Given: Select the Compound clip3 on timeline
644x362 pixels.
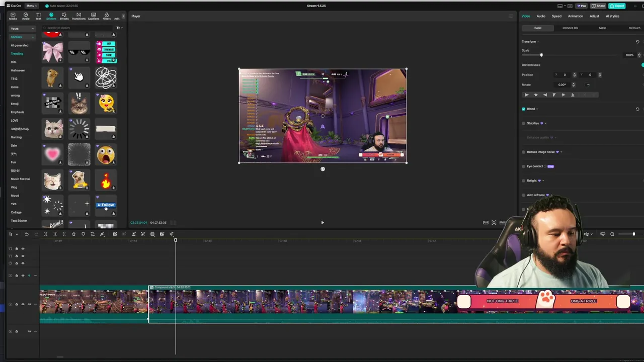Looking at the screenshot, I should point(396,304).
